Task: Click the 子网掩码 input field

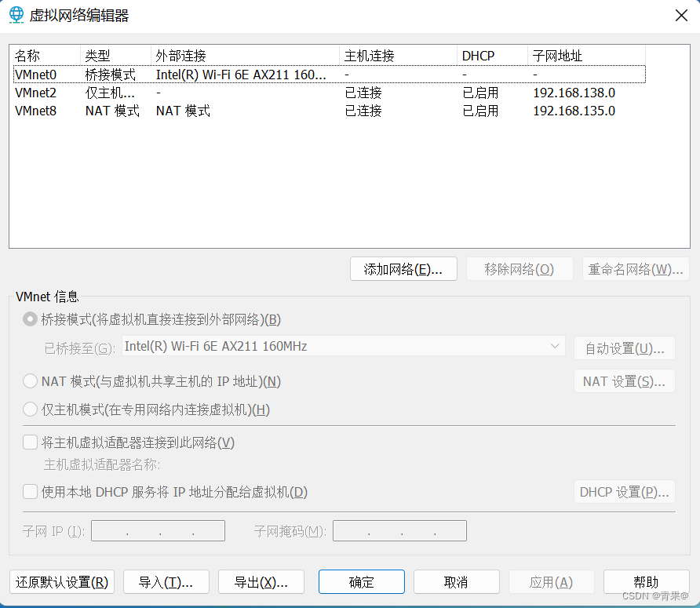Action: pos(399,531)
